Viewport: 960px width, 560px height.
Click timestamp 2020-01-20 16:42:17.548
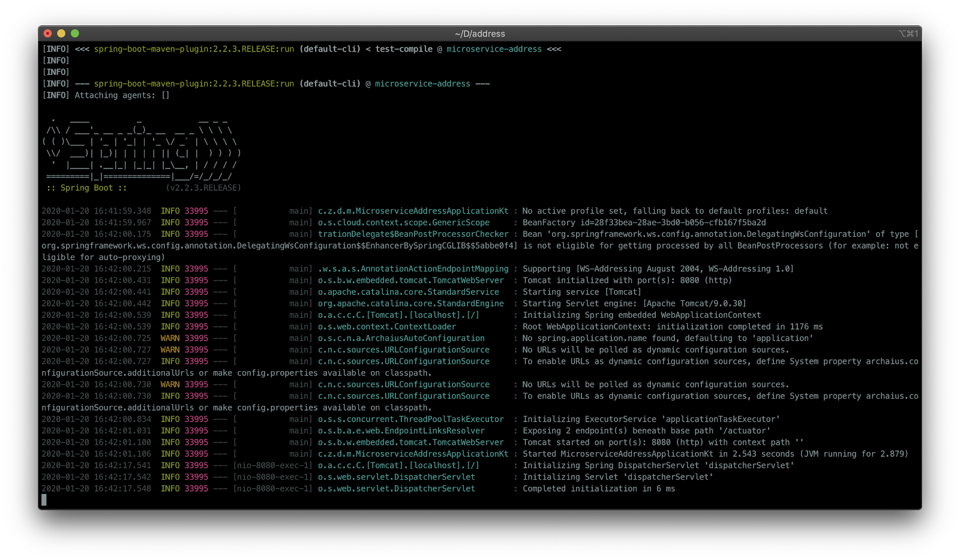(x=96, y=489)
